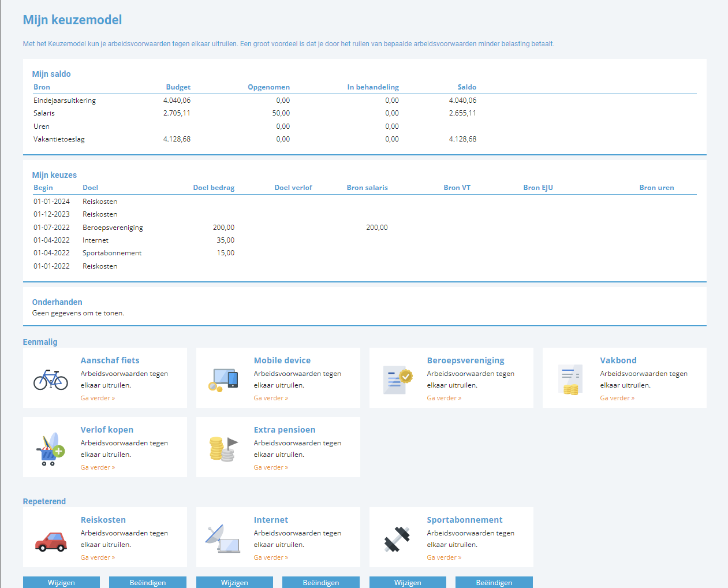Click the Mobile device laptop-and-phone icon

(x=223, y=380)
